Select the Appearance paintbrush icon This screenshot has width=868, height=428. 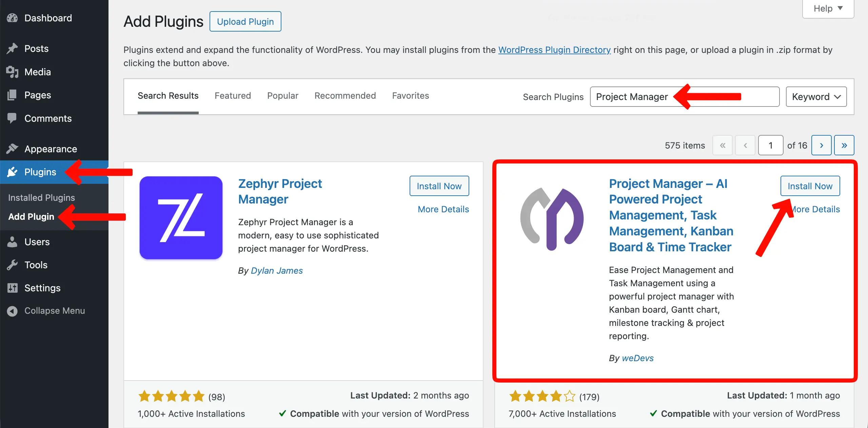pyautogui.click(x=12, y=149)
